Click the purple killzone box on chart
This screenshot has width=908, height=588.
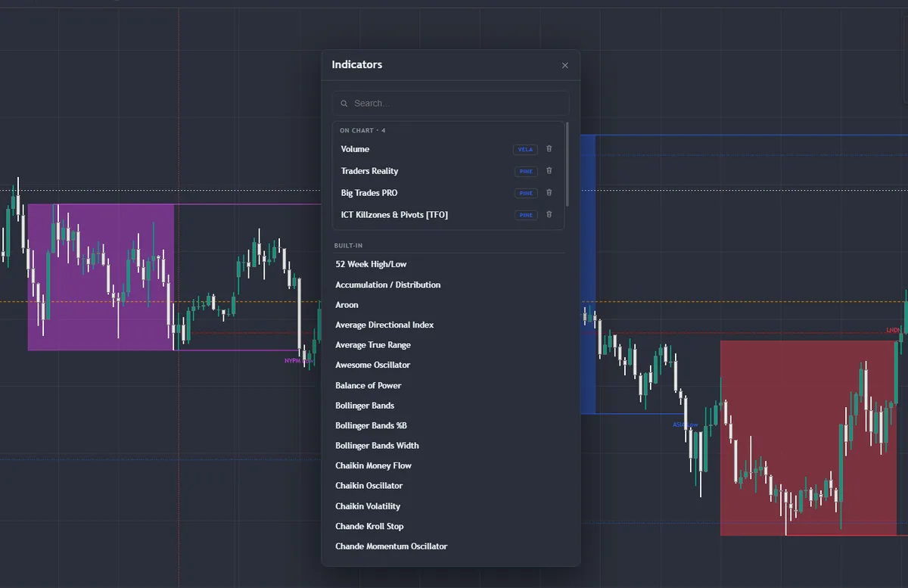pyautogui.click(x=101, y=277)
